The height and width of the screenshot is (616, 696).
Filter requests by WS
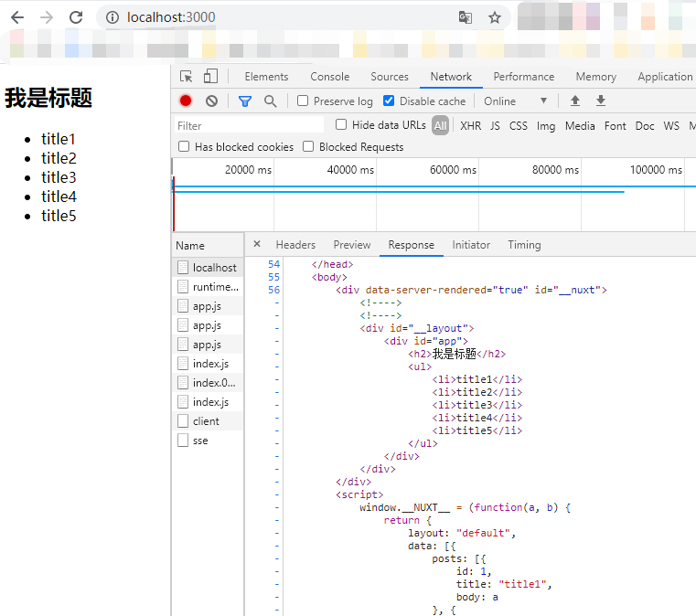[671, 126]
